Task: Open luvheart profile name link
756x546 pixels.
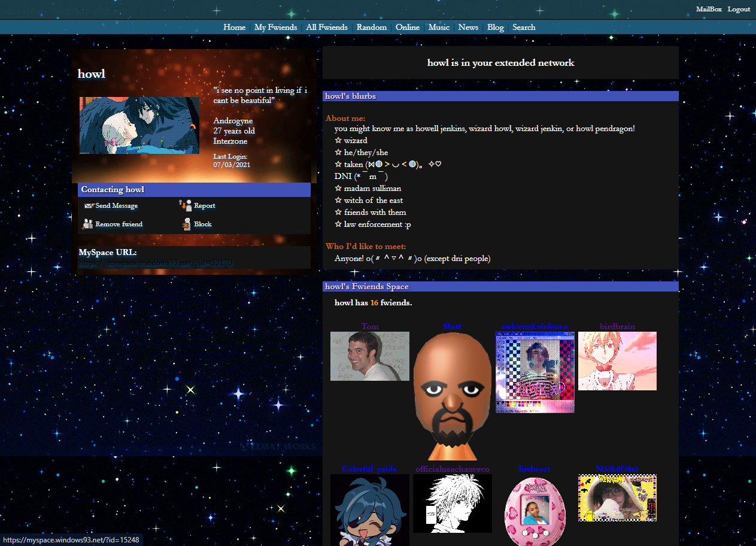Action: click(x=535, y=469)
